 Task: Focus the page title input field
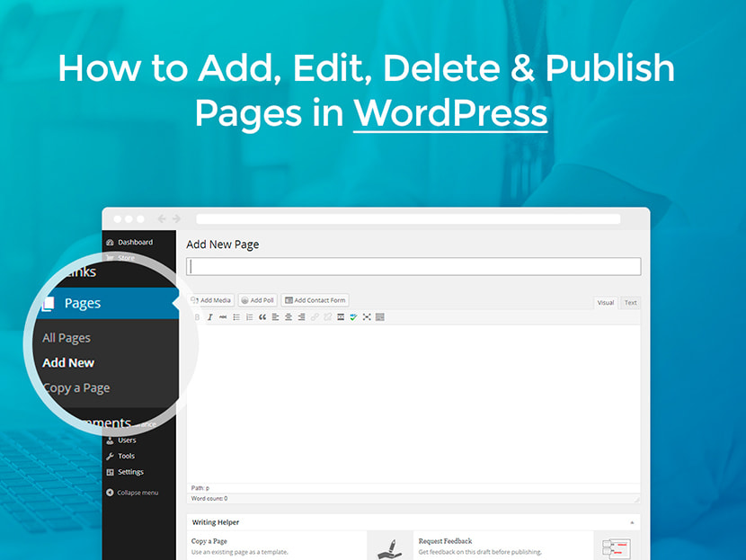coord(413,266)
